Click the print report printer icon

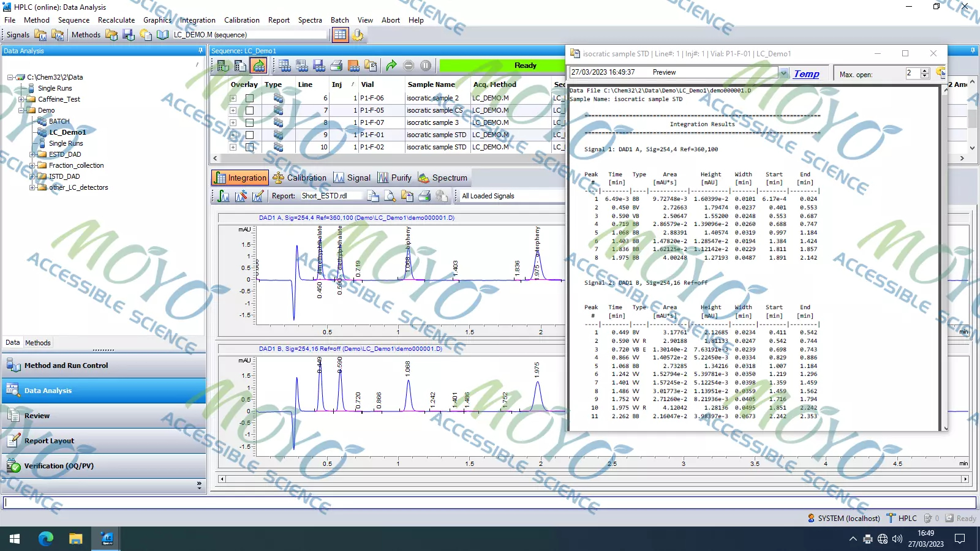(424, 196)
